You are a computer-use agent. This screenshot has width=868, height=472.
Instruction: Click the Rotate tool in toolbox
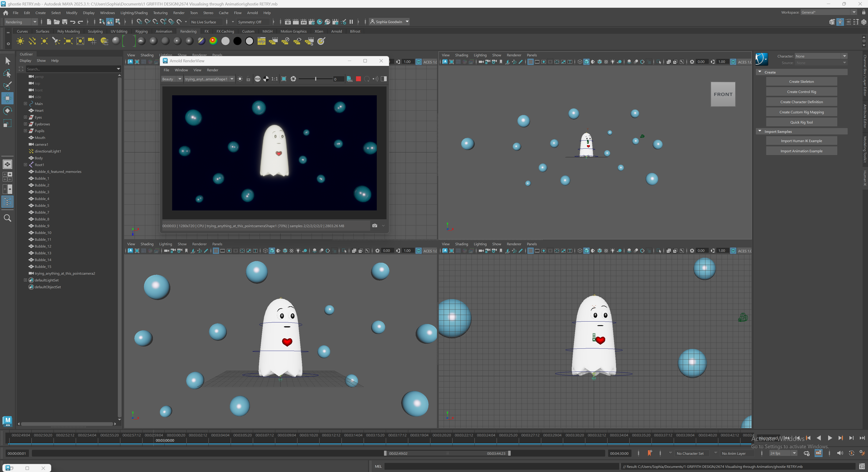click(x=7, y=110)
